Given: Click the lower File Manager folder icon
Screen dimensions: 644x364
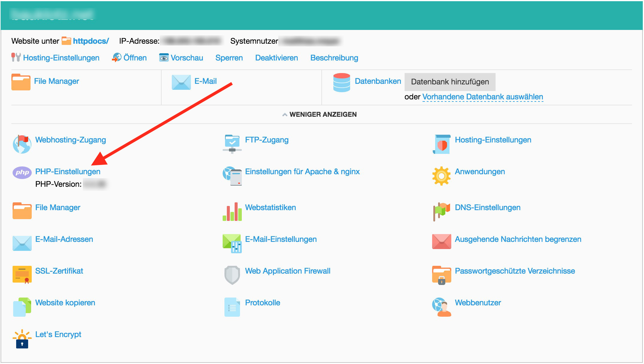Looking at the screenshot, I should [x=22, y=211].
